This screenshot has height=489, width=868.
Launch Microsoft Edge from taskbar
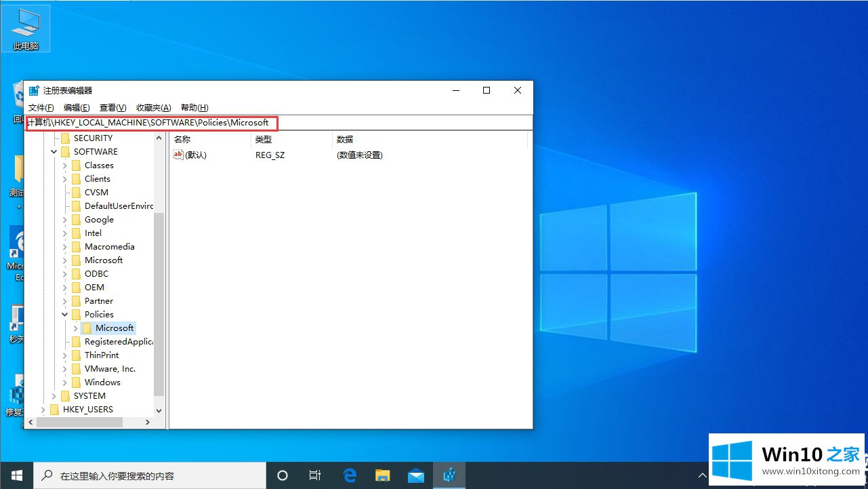(x=350, y=475)
